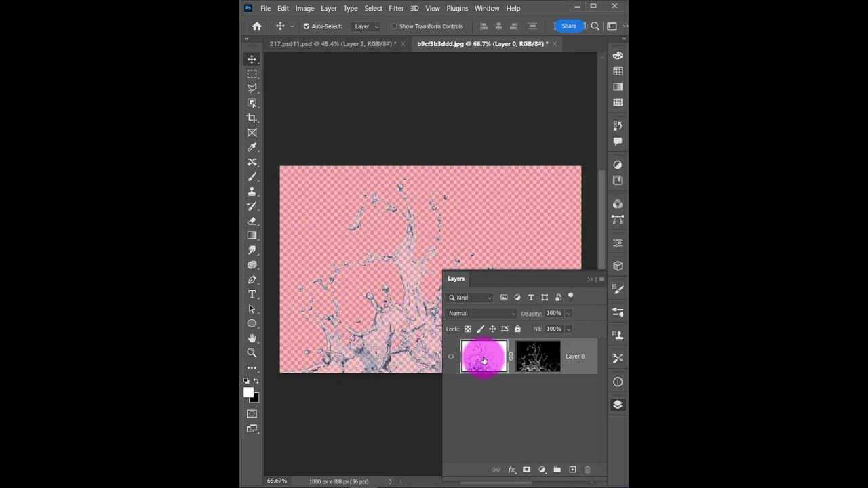The height and width of the screenshot is (488, 868).
Task: Toggle Lock position icon
Action: (492, 329)
